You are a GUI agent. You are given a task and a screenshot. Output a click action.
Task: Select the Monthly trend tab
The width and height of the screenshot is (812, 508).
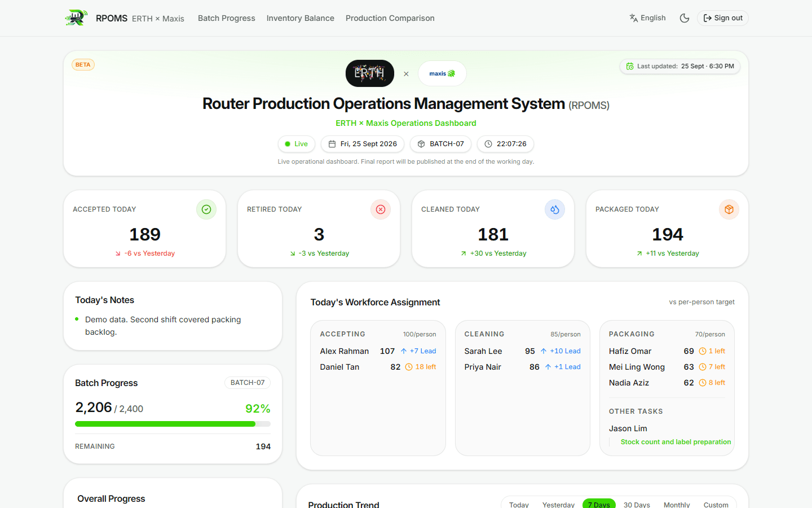point(677,505)
